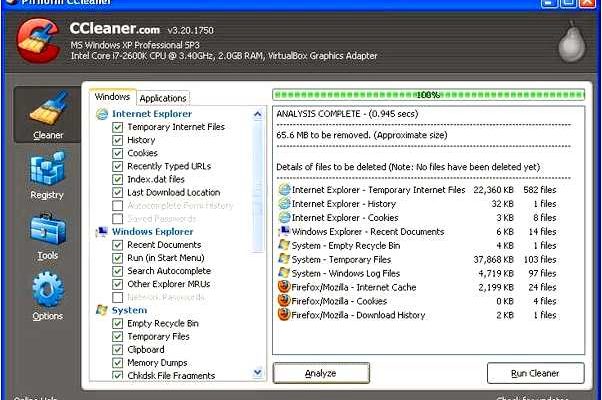Image resolution: width=602 pixels, height=400 pixels.
Task: Click the Analyze button
Action: tap(321, 373)
